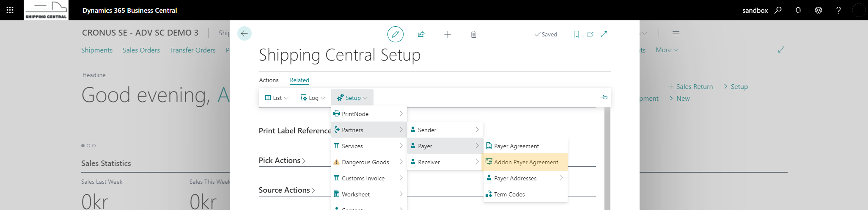Viewport: 868px width, 210px height.
Task: Click the page vertical scrollbar
Action: pos(607,158)
